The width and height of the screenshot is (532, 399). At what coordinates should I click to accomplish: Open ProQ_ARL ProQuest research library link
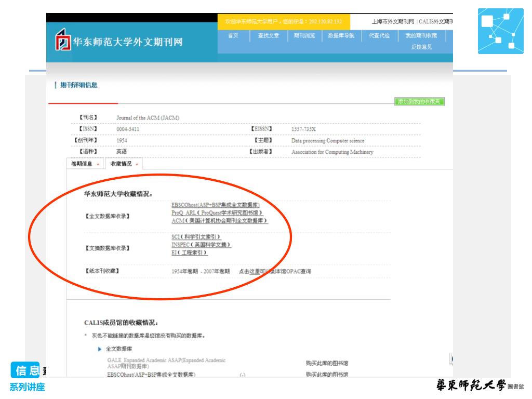217,212
